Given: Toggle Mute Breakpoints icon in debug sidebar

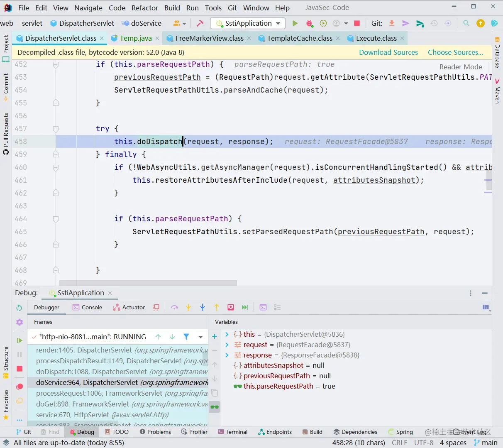Looking at the screenshot, I should (19, 401).
